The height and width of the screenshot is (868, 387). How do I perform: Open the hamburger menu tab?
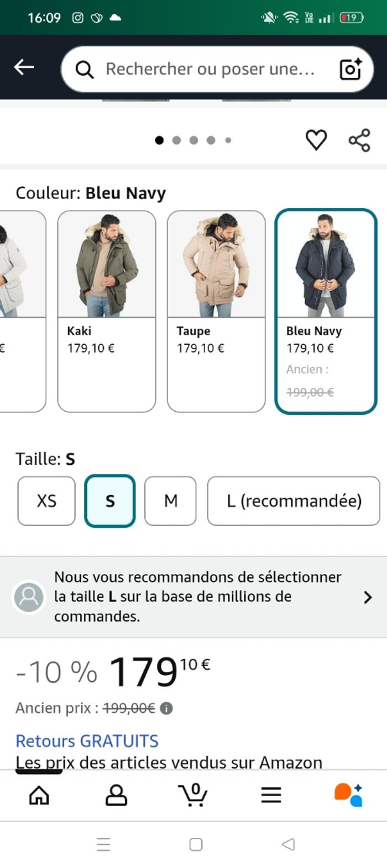(271, 795)
